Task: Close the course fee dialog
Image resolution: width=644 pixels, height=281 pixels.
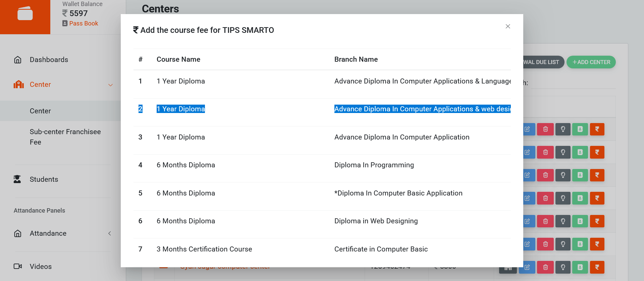Action: click(508, 26)
